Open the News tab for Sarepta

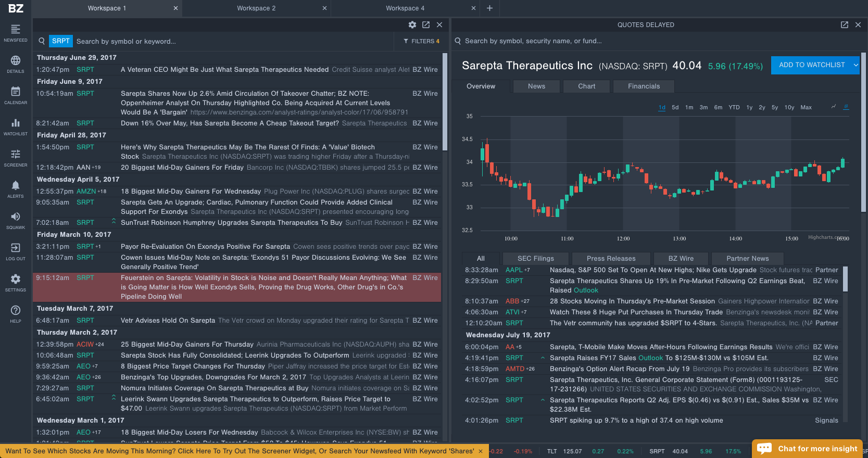(x=536, y=86)
